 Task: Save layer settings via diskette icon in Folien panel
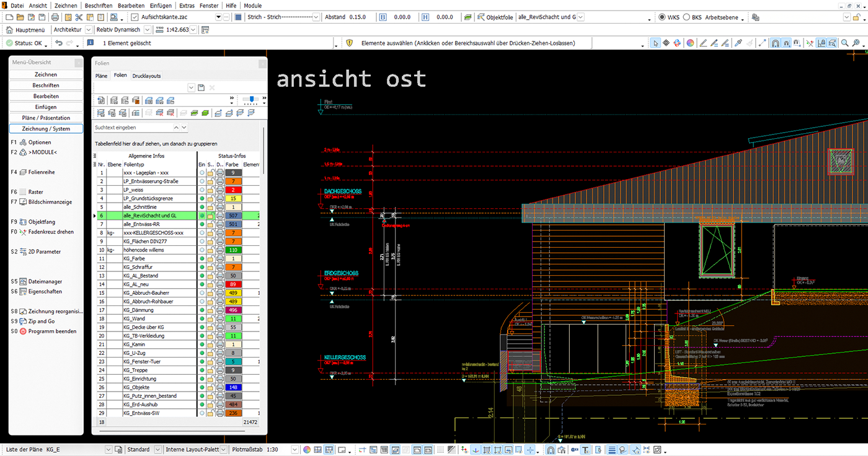(x=201, y=87)
